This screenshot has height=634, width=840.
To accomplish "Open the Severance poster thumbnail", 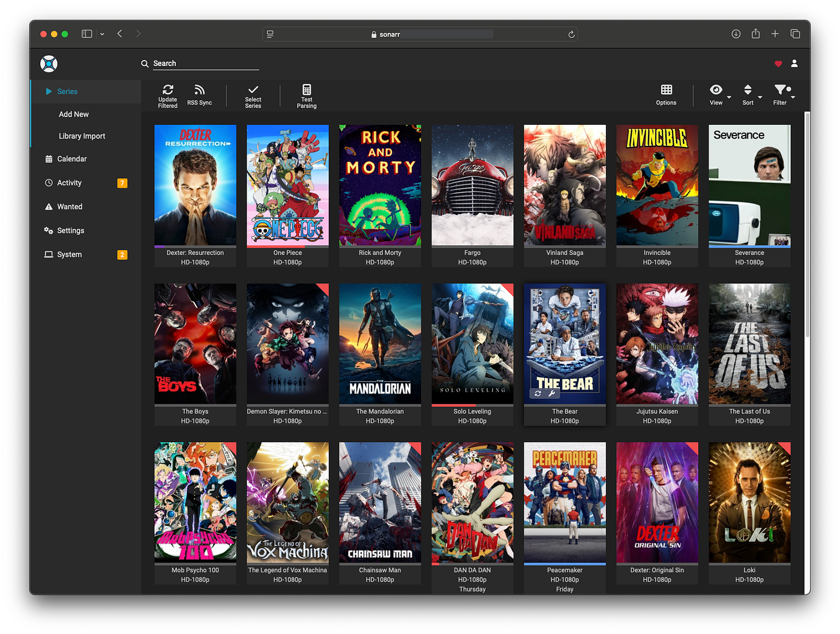I will pos(749,185).
